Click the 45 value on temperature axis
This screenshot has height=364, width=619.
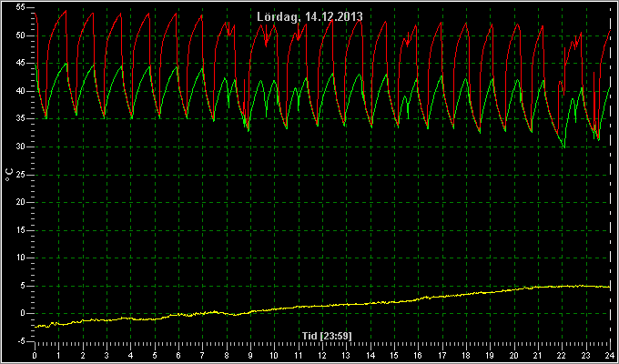[21, 63]
